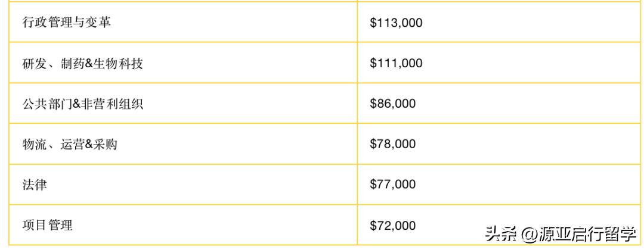The width and height of the screenshot is (644, 250).
Task: Click the 变革 word in first row
Action: [x=98, y=23]
